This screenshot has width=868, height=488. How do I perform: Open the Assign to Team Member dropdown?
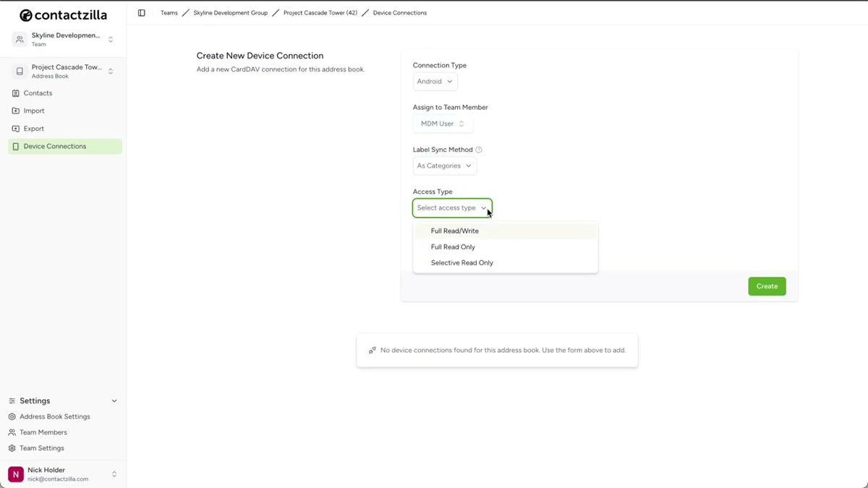point(443,123)
